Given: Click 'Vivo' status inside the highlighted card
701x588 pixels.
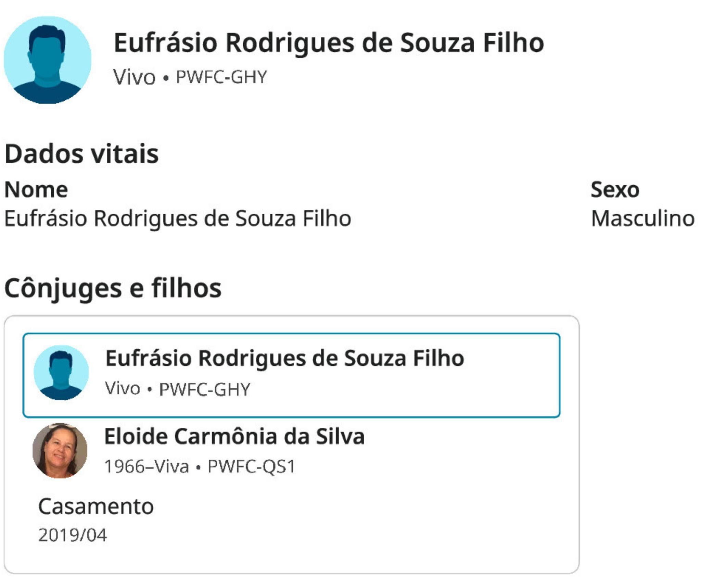Looking at the screenshot, I should point(123,388).
